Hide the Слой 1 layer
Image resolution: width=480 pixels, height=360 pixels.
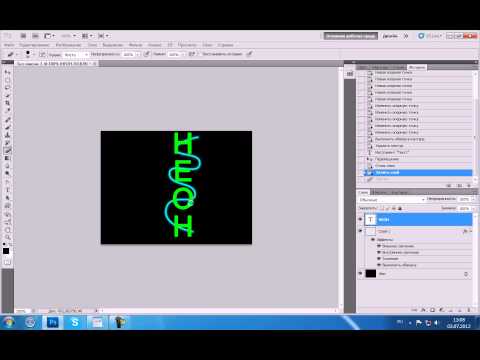[x=360, y=231]
